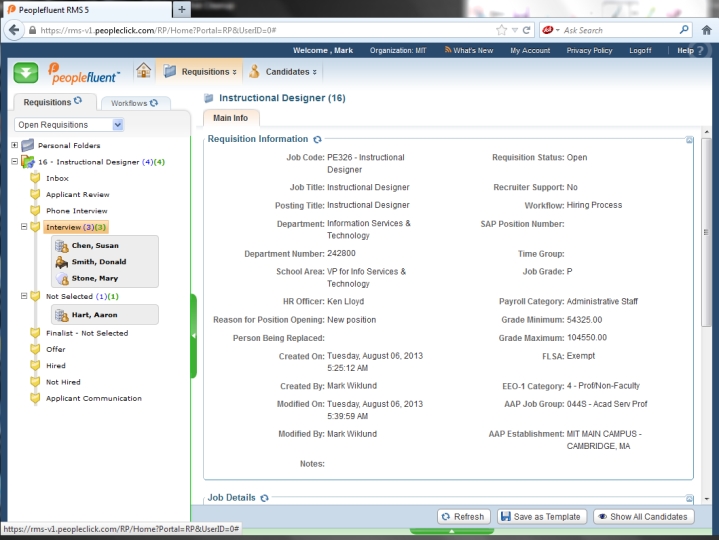Click the Logoff link
Image resolution: width=719 pixels, height=540 pixels.
(640, 50)
